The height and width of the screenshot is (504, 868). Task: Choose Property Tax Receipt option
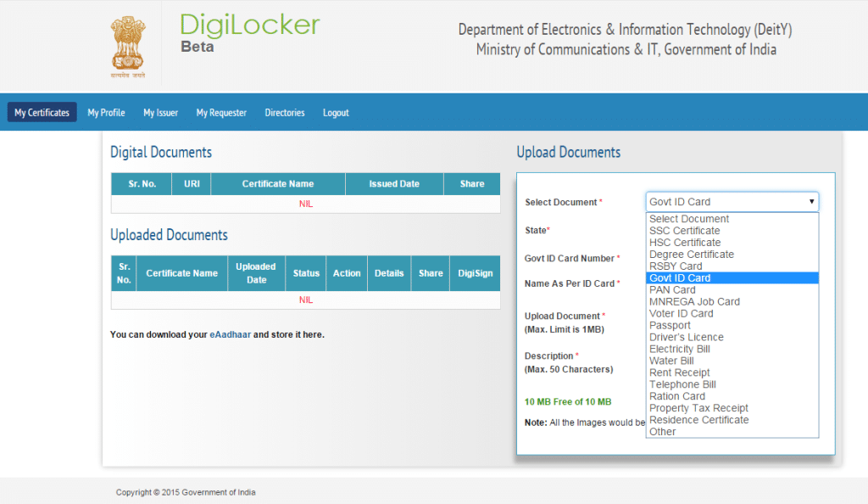point(732,407)
